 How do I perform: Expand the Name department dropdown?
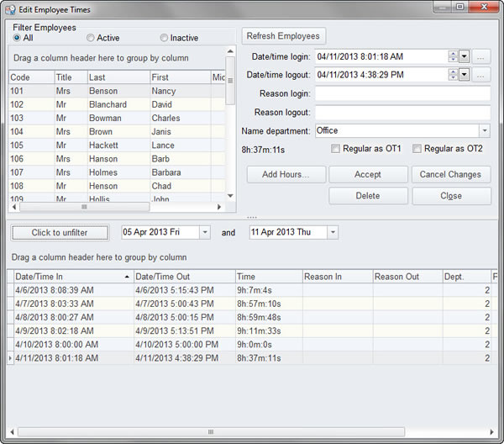click(x=484, y=131)
